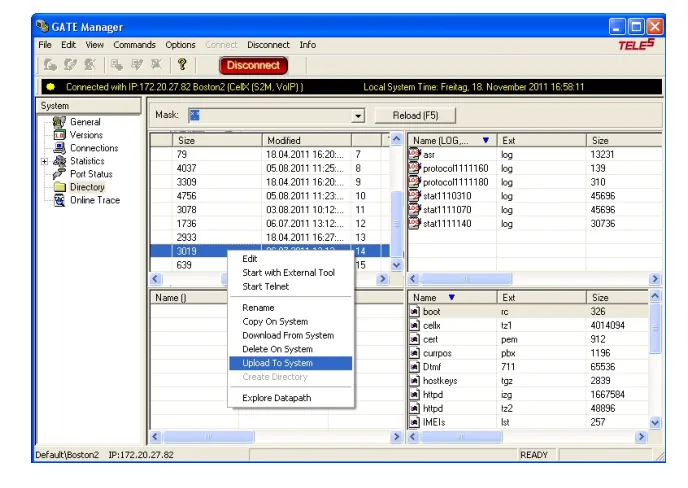The width and height of the screenshot is (688, 488).
Task: Select the row with size 1736
Action: tap(270, 223)
